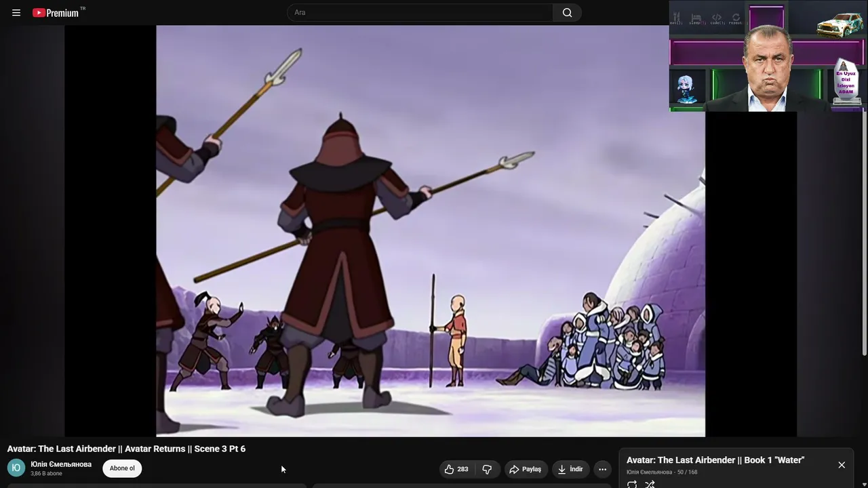Click the "3,86 B abone" subscriber count
Screen dimensions: 868x488
pos(46,474)
